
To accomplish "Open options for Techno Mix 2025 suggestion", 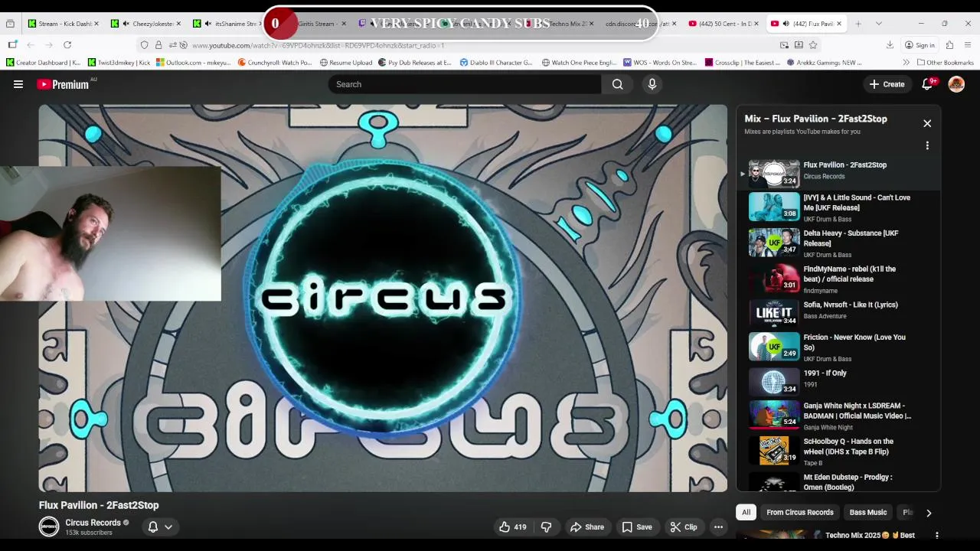I will (x=936, y=536).
